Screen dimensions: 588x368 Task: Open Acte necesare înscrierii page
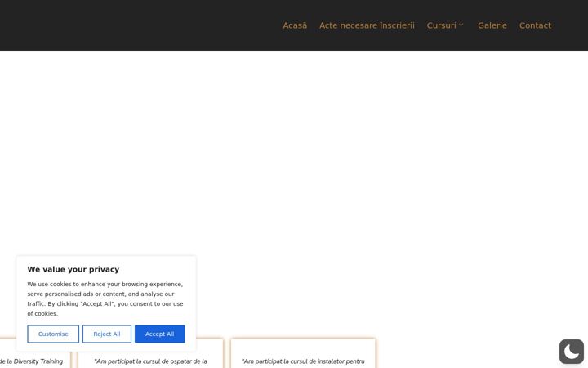[367, 25]
